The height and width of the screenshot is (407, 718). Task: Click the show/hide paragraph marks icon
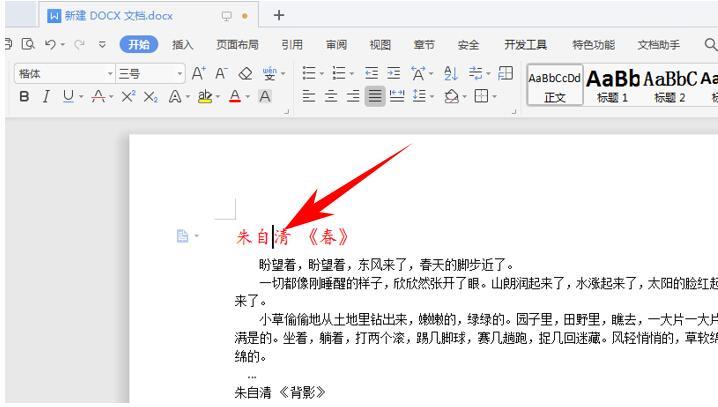coord(476,73)
